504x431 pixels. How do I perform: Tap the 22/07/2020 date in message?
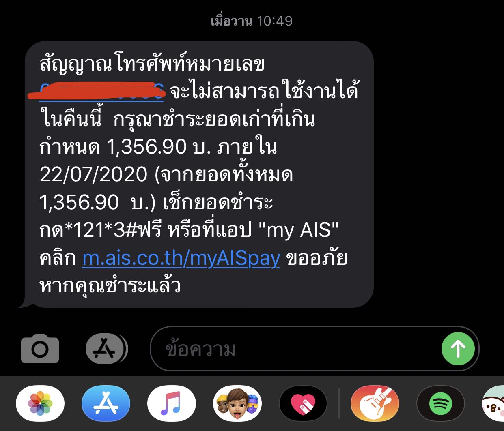[x=94, y=174]
